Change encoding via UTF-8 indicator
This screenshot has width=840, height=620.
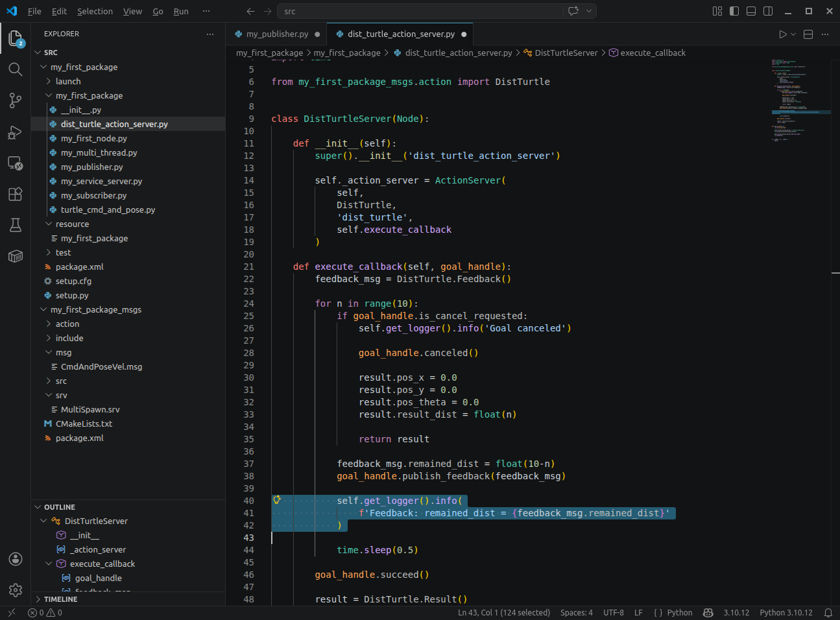(614, 612)
